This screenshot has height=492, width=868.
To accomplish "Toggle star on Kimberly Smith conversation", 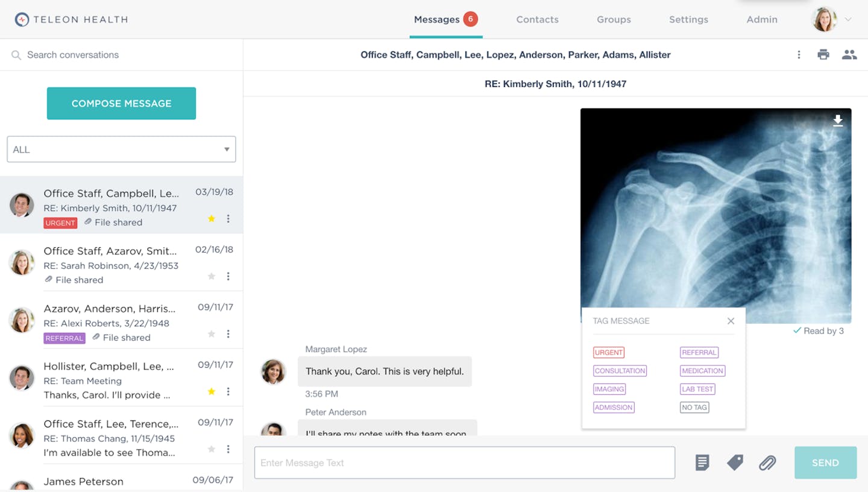I will 212,219.
